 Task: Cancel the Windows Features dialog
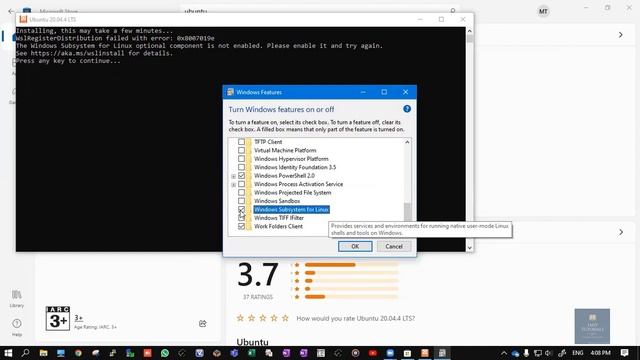pyautogui.click(x=394, y=246)
